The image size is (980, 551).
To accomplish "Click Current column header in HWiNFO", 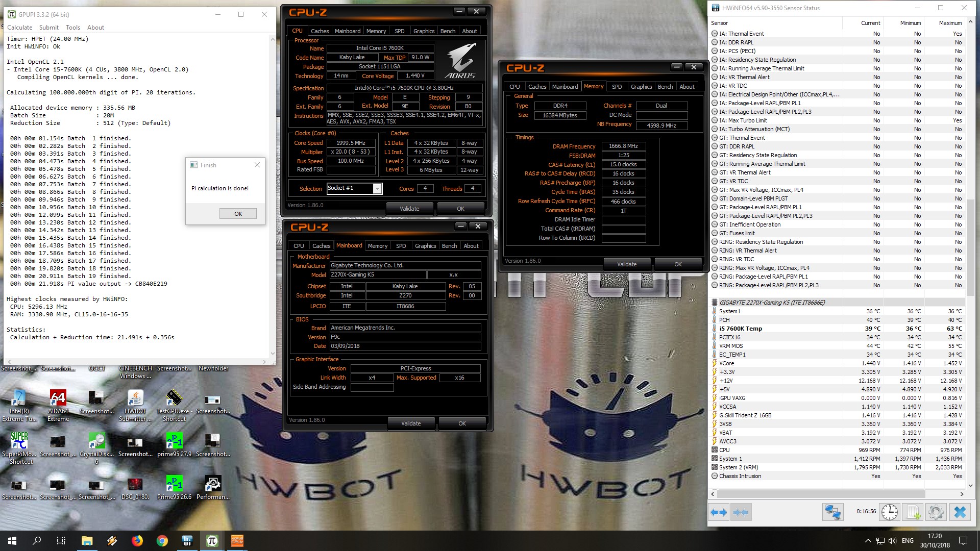I will [870, 23].
